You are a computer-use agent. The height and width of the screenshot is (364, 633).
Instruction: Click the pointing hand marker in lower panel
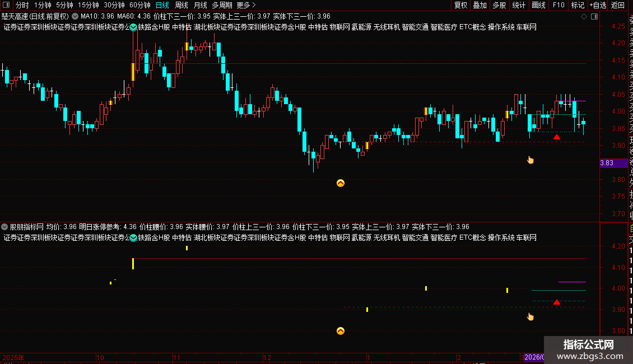[530, 317]
